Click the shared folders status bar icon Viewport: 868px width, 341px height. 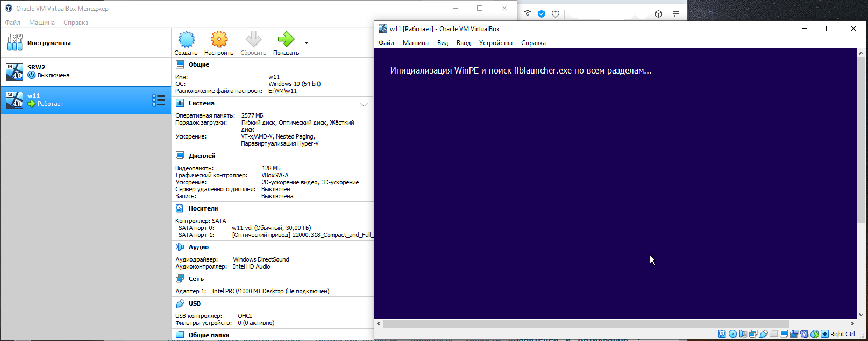pyautogui.click(x=773, y=334)
